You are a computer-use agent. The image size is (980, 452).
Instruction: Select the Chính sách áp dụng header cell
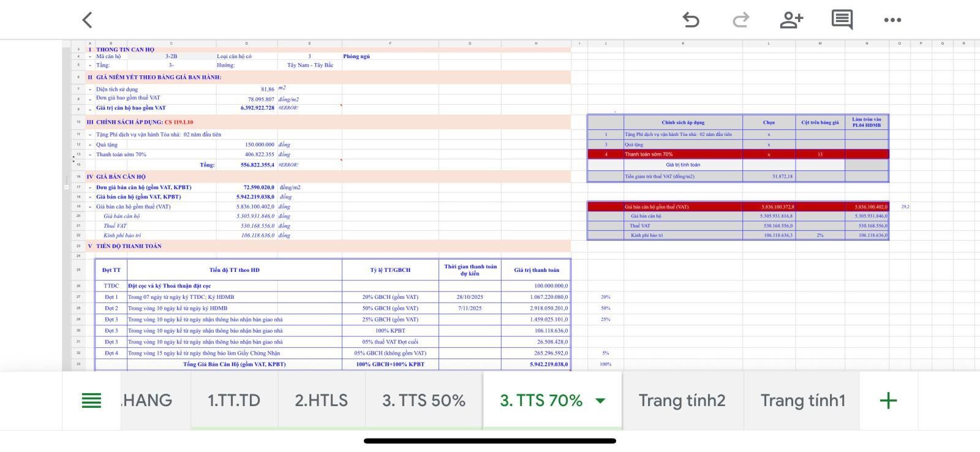click(682, 122)
